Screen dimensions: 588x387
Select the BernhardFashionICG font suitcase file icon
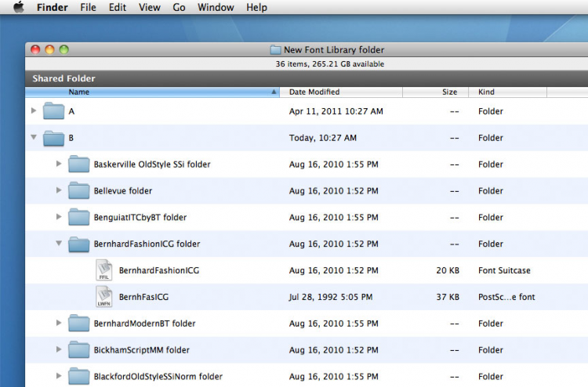(x=103, y=270)
